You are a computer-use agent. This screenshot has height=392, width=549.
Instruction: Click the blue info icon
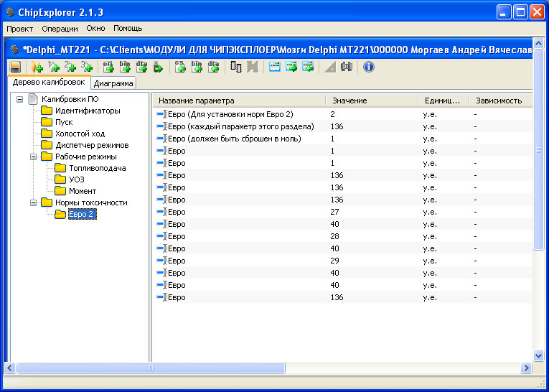click(369, 67)
